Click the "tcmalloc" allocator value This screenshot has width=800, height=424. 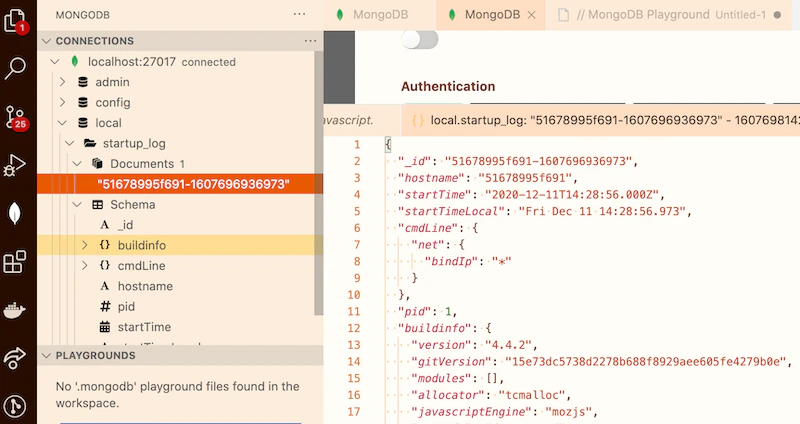click(x=532, y=395)
